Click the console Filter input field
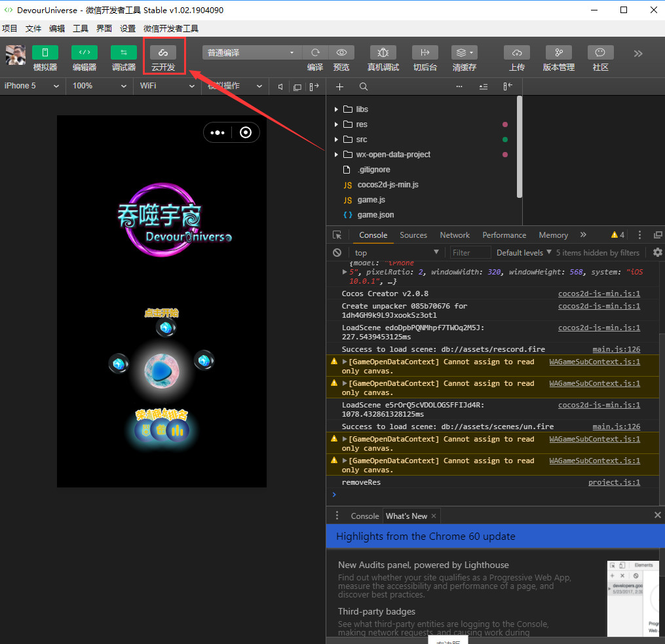 [470, 253]
